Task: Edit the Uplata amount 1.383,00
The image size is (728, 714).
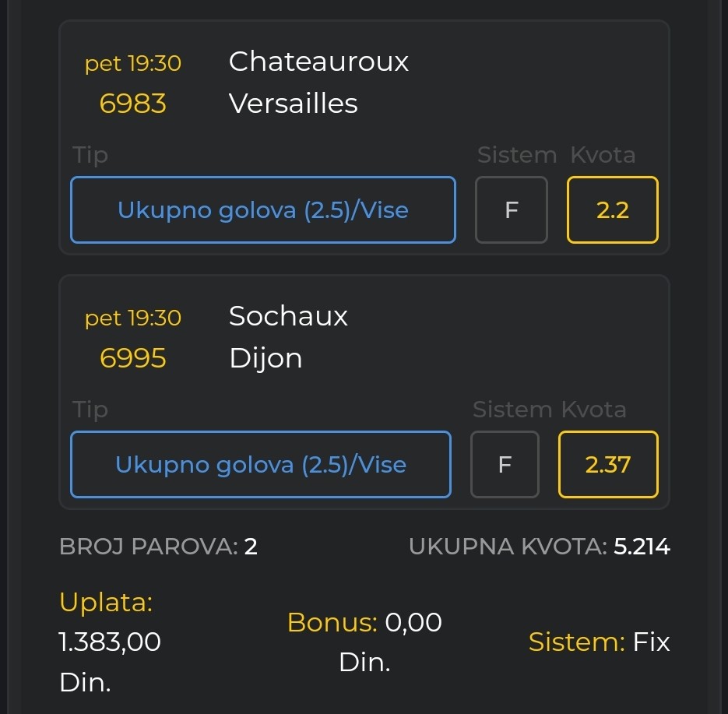Action: (x=110, y=642)
